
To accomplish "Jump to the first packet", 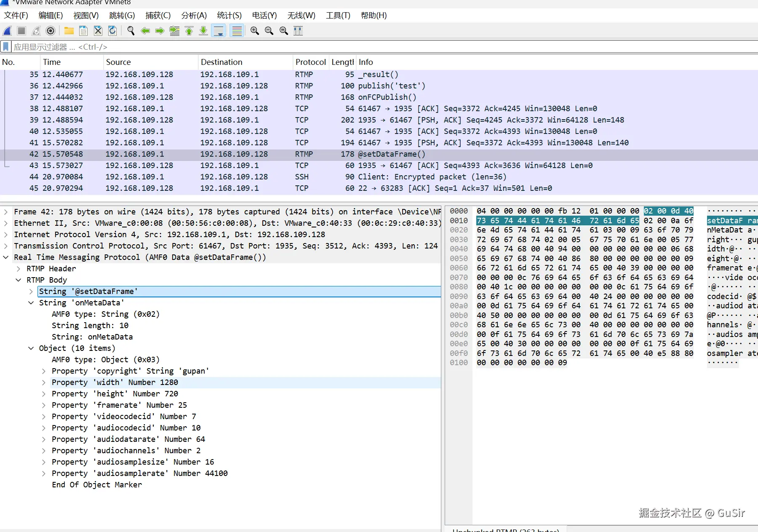I will tap(189, 31).
